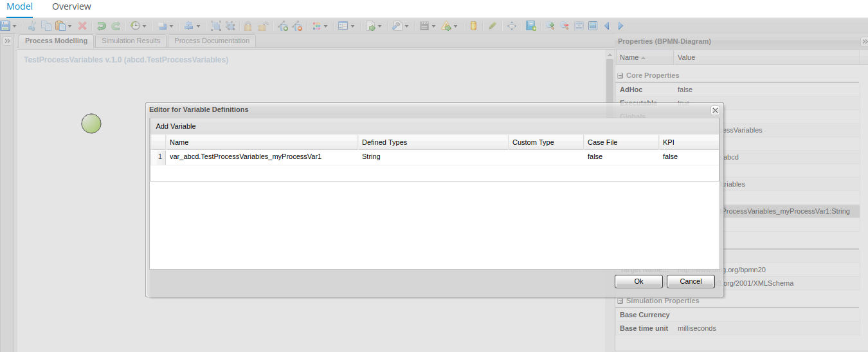This screenshot has width=868, height=352.
Task: Switch to the Overview tab
Action: click(71, 6)
